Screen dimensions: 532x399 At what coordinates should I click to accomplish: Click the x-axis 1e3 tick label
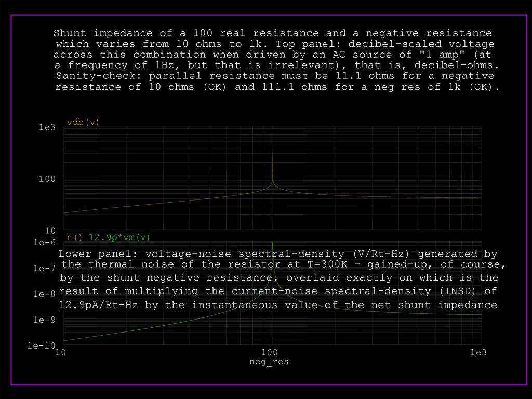pyautogui.click(x=478, y=353)
